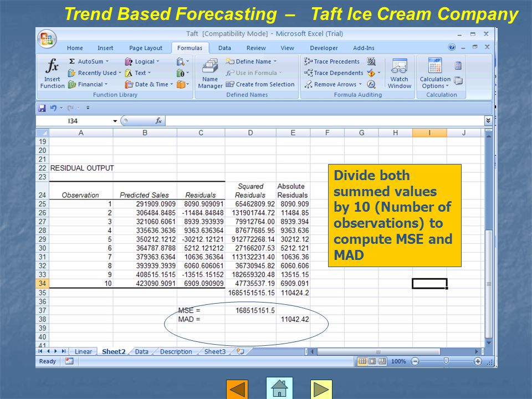Click the Insert Worksheet tab icon
532x399 pixels.
[240, 352]
